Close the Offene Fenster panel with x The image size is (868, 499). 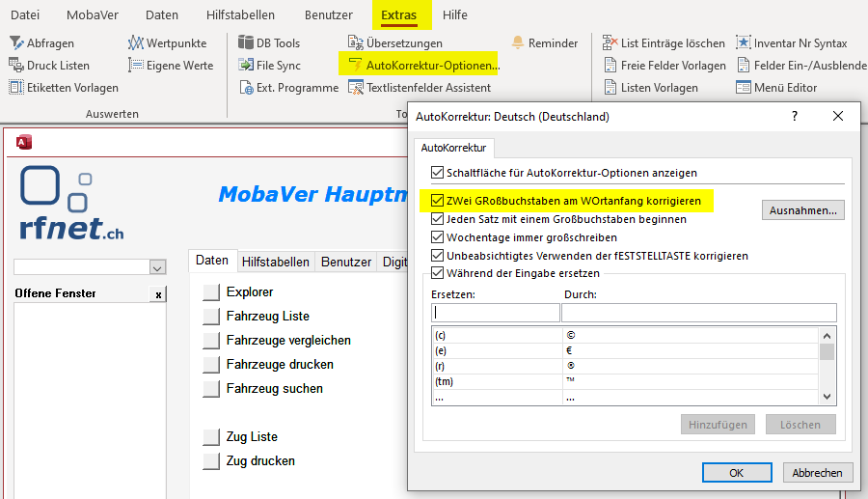[x=158, y=294]
